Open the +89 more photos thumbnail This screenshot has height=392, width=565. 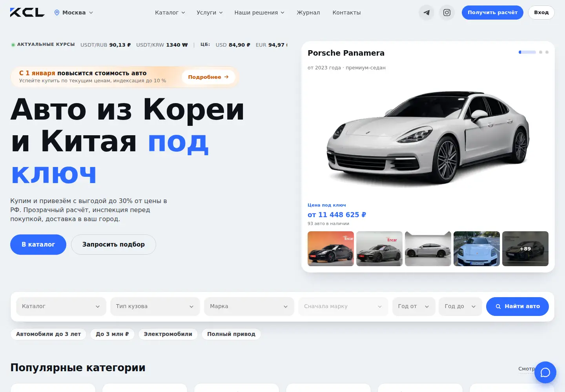pyautogui.click(x=525, y=249)
